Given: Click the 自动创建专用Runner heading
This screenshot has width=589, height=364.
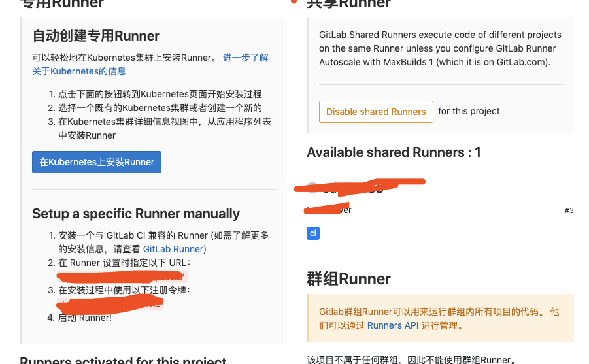Looking at the screenshot, I should (96, 36).
